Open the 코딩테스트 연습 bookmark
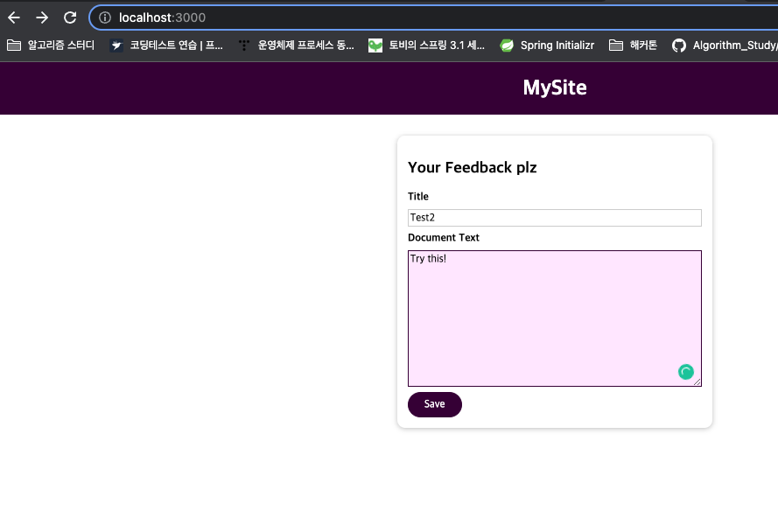778x532 pixels. click(166, 45)
